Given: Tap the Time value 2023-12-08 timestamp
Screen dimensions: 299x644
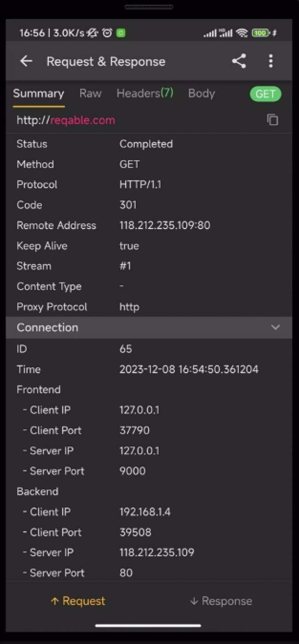Looking at the screenshot, I should point(189,369).
